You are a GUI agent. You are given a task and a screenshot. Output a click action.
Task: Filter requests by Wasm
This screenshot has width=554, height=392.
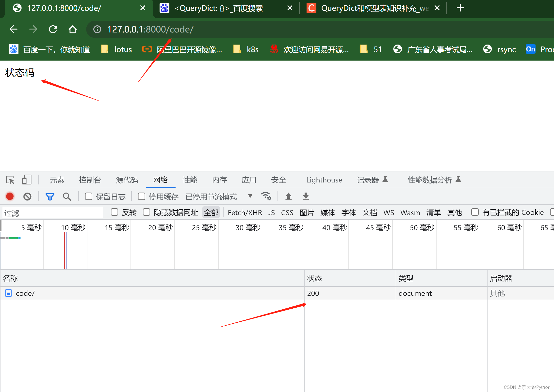[410, 212]
